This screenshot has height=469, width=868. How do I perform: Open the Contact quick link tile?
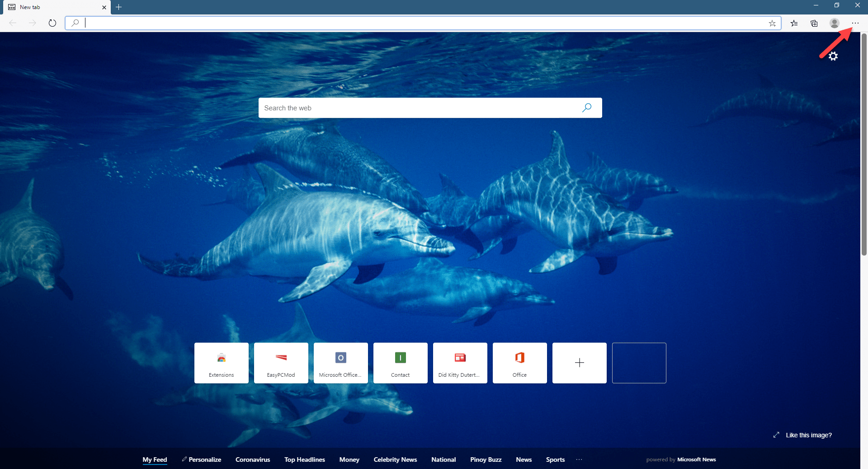pos(401,363)
